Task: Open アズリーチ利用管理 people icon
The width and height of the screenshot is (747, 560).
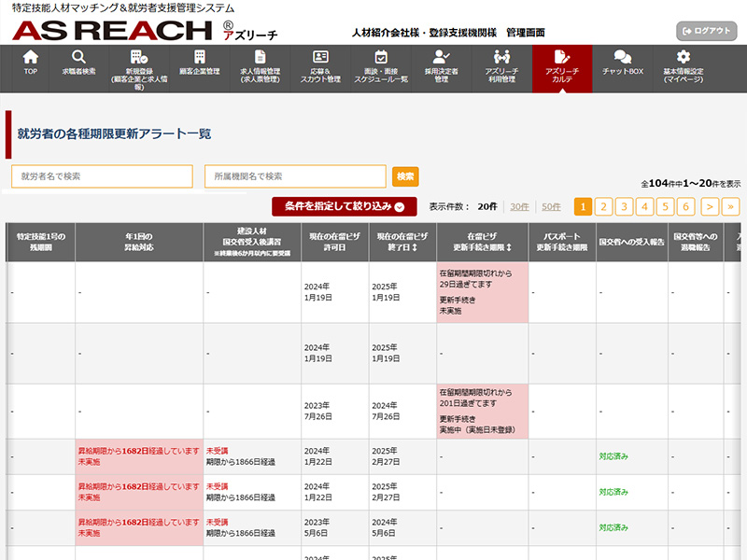Action: (501, 57)
